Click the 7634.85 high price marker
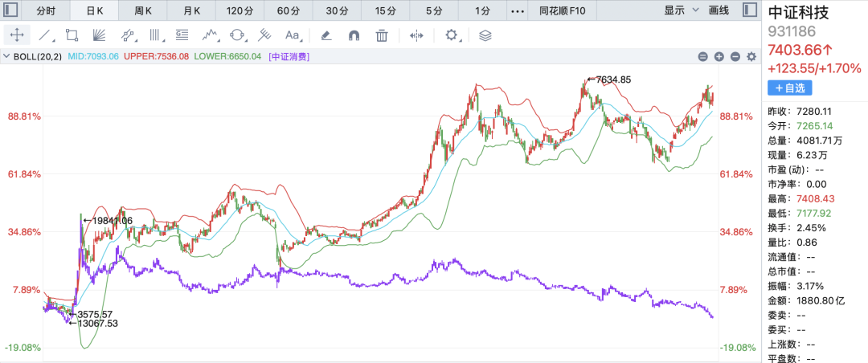This screenshot has width=868, height=363. coord(609,80)
